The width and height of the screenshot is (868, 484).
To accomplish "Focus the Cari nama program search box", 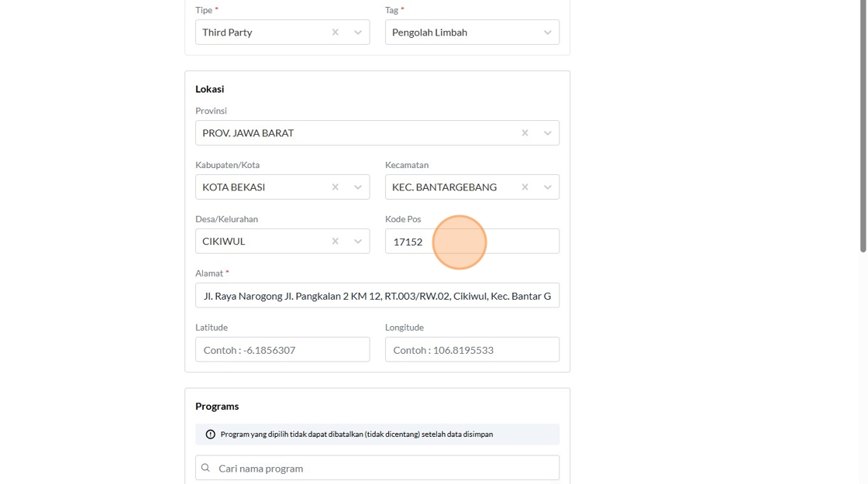I will (x=384, y=468).
